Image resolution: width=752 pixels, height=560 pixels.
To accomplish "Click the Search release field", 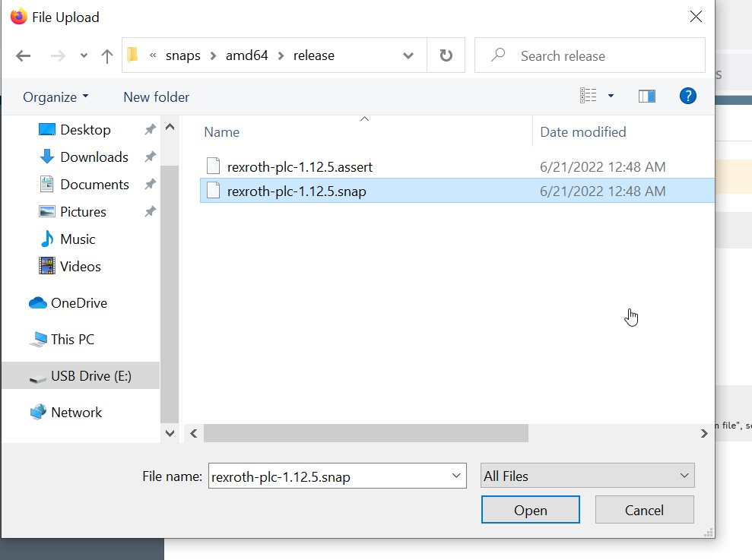I will coord(590,55).
